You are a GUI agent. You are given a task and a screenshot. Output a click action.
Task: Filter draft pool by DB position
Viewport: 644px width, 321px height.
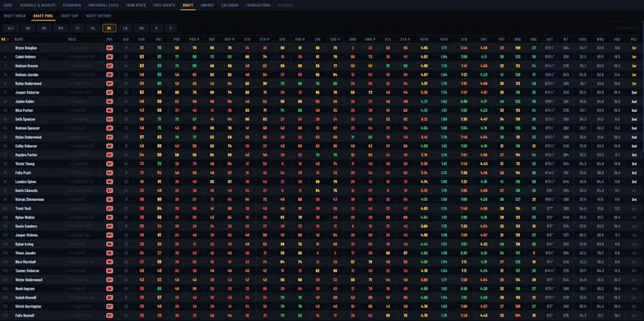pos(142,28)
